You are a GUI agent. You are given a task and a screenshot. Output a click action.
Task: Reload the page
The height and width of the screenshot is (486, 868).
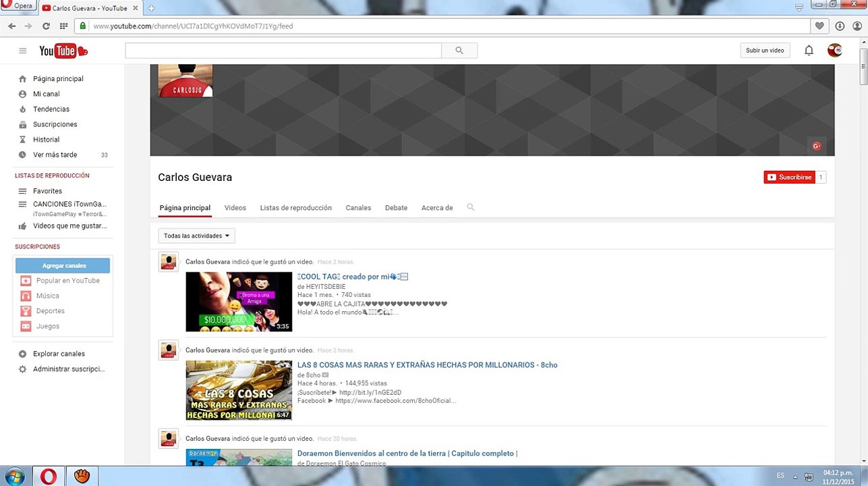pyautogui.click(x=46, y=26)
